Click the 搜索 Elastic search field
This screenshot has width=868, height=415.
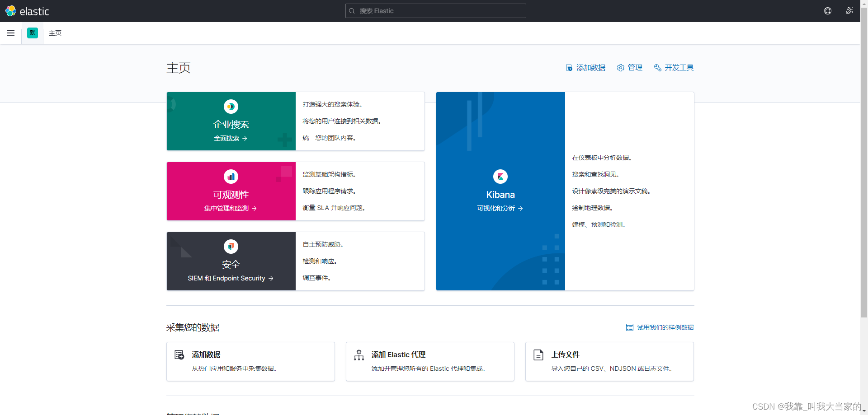435,11
